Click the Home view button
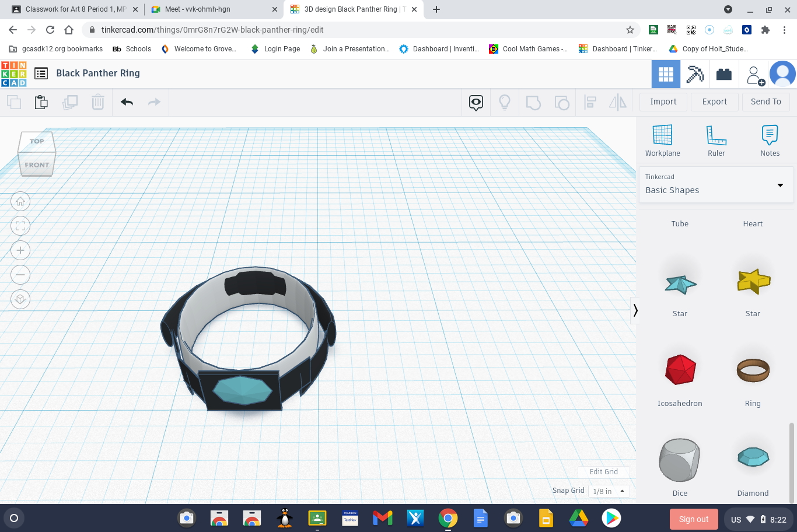 click(x=20, y=202)
